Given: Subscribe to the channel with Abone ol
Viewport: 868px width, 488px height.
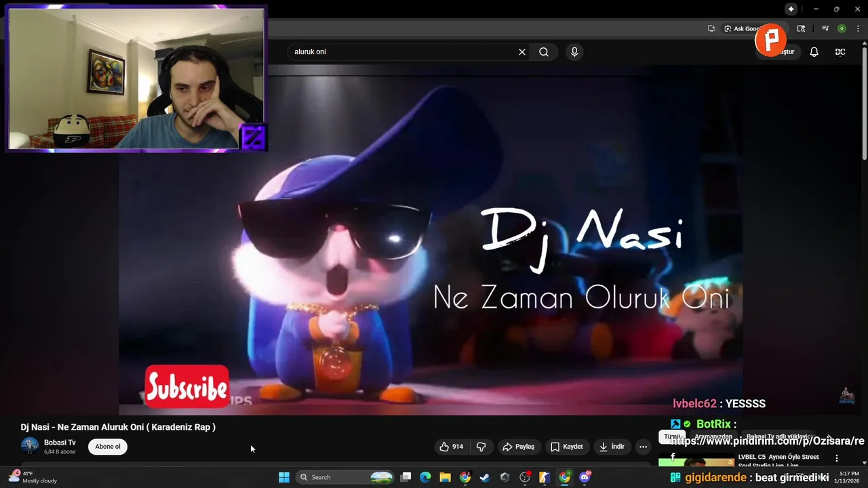Looking at the screenshot, I should pos(108,447).
